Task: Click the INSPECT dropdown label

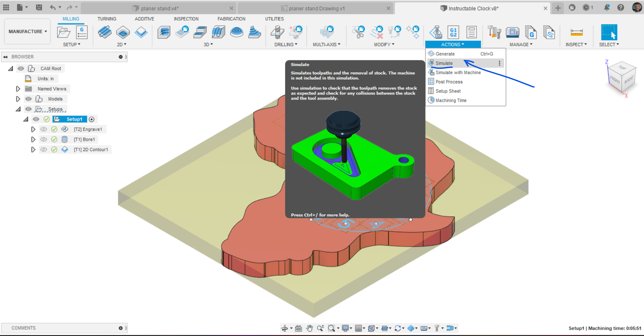Action: click(576, 45)
